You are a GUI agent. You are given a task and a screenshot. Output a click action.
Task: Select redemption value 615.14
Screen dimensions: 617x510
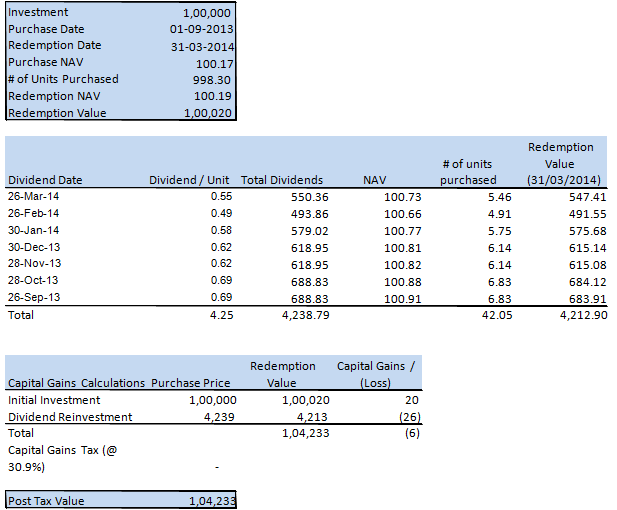(587, 248)
